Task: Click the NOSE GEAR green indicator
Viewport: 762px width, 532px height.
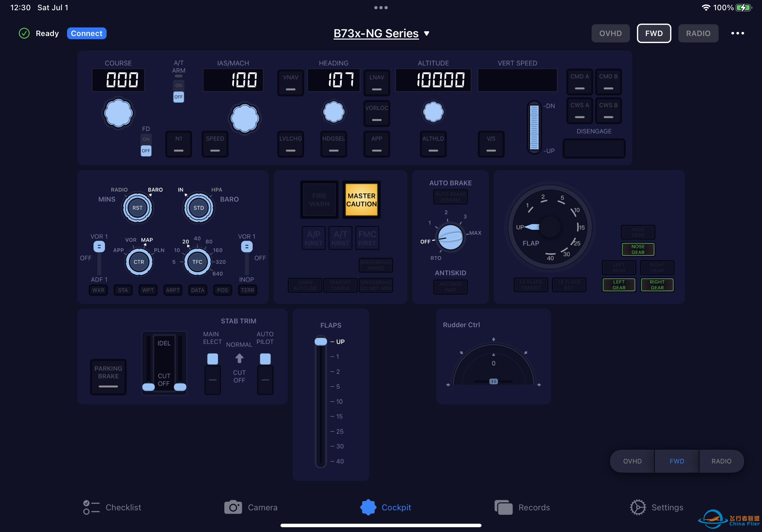Action: coord(638,249)
